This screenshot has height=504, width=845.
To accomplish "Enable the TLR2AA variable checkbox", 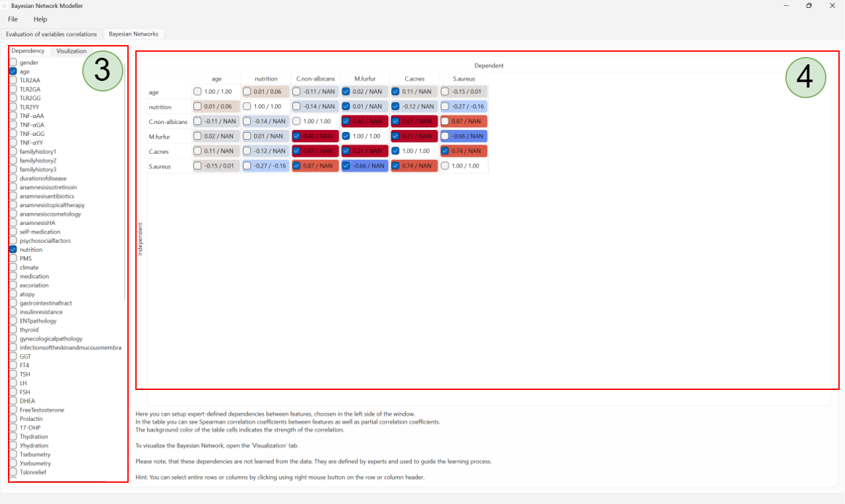I will point(12,80).
